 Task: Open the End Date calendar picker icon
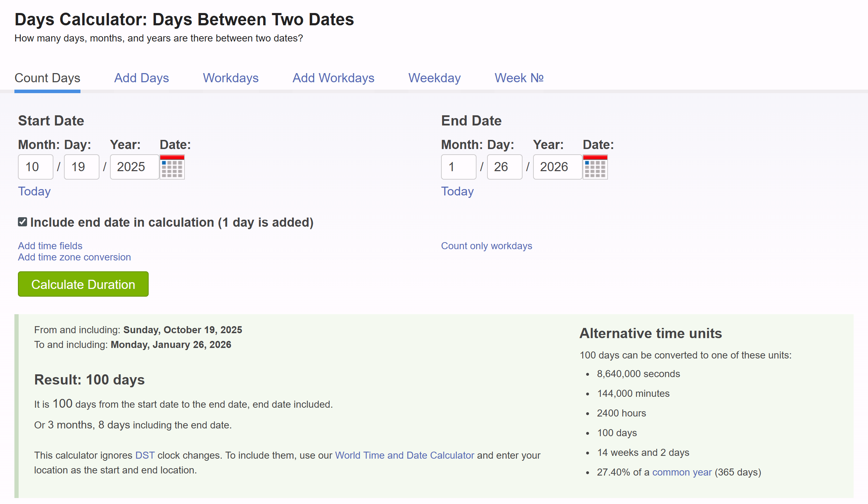pyautogui.click(x=595, y=167)
